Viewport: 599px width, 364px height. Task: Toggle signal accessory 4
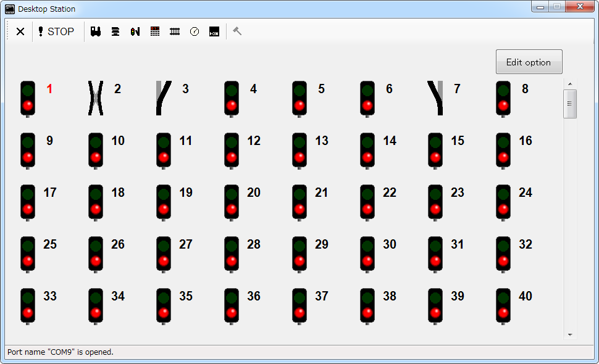232,99
